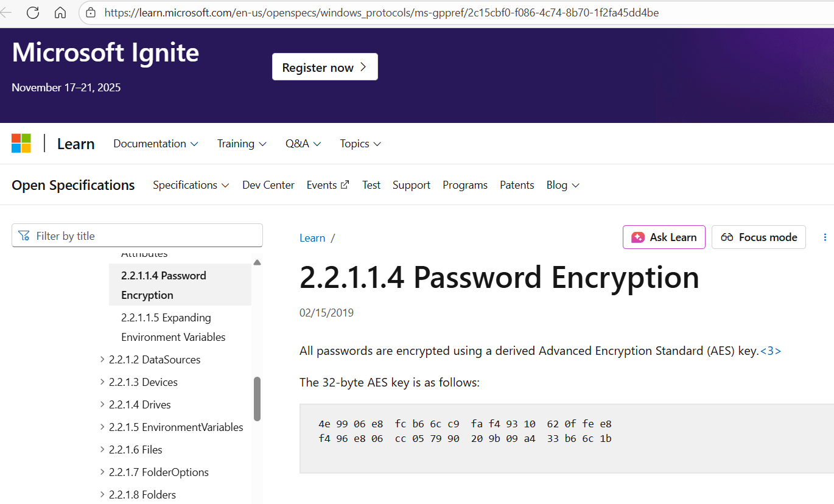Click the browser back arrow
834x504 pixels.
point(6,13)
